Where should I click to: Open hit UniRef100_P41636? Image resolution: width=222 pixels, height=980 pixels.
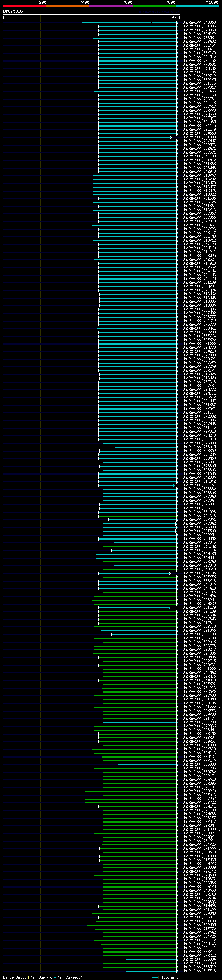(x=199, y=473)
